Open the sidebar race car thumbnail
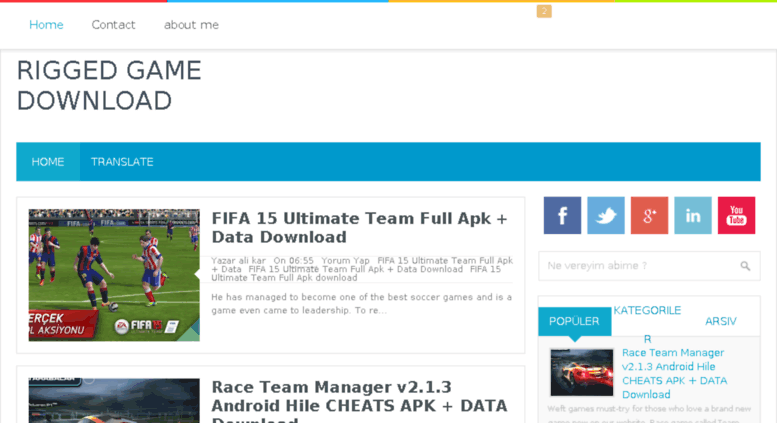The width and height of the screenshot is (777, 423). click(x=582, y=372)
